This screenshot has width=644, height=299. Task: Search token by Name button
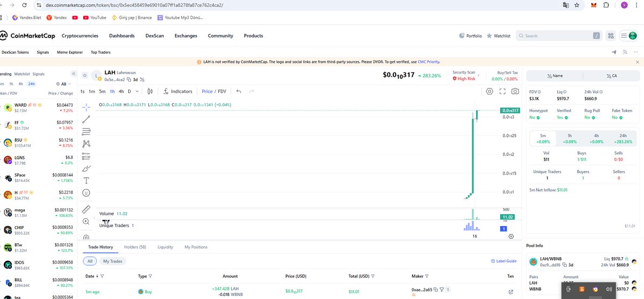click(554, 76)
